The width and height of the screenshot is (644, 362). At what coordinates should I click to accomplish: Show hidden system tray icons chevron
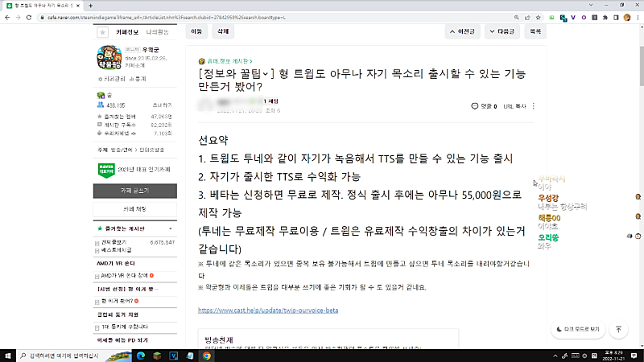click(x=555, y=356)
